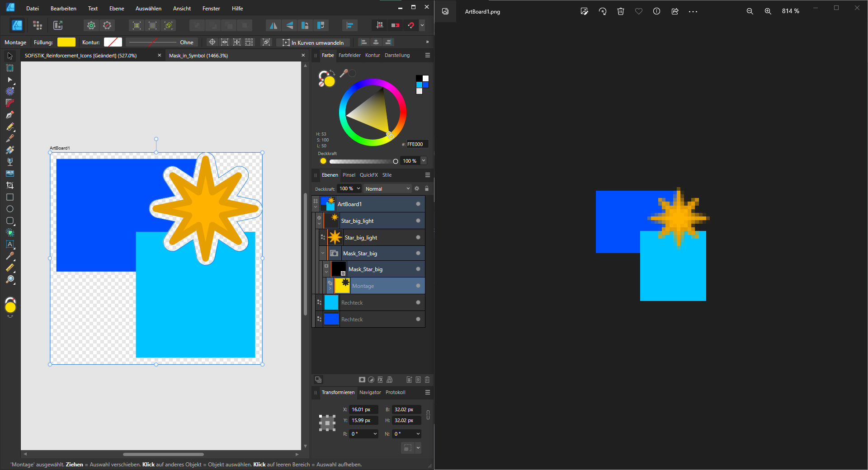
Task: Toggle the layer lock icon
Action: pyautogui.click(x=427, y=188)
